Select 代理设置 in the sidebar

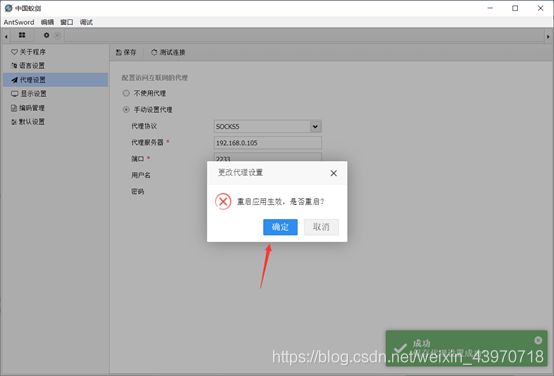pos(55,80)
